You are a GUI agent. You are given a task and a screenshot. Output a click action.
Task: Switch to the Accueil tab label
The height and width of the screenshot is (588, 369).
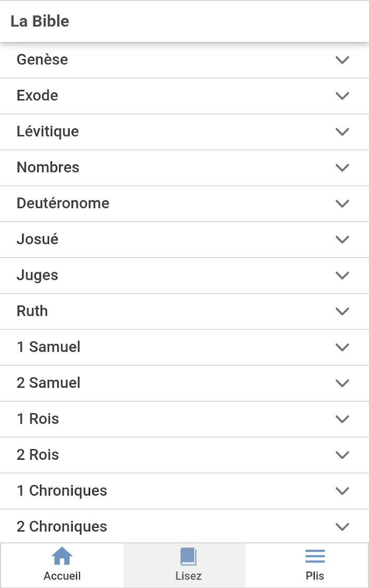tap(62, 576)
